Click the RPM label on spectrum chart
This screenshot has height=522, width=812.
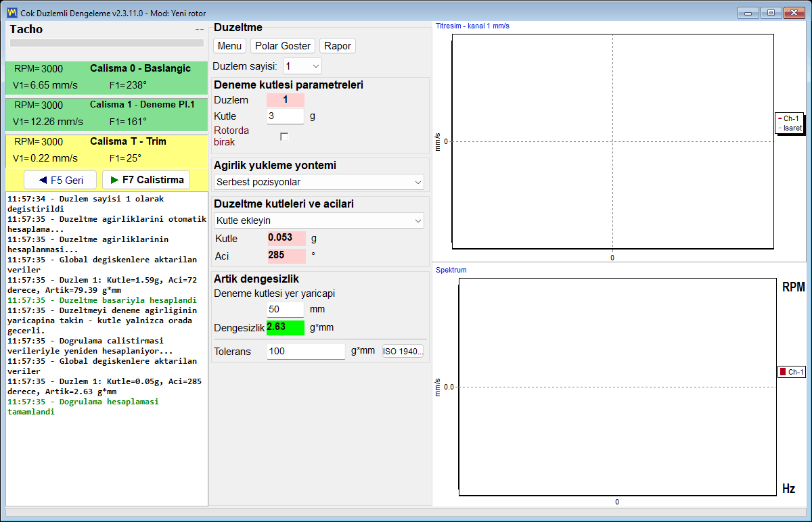[x=793, y=287]
